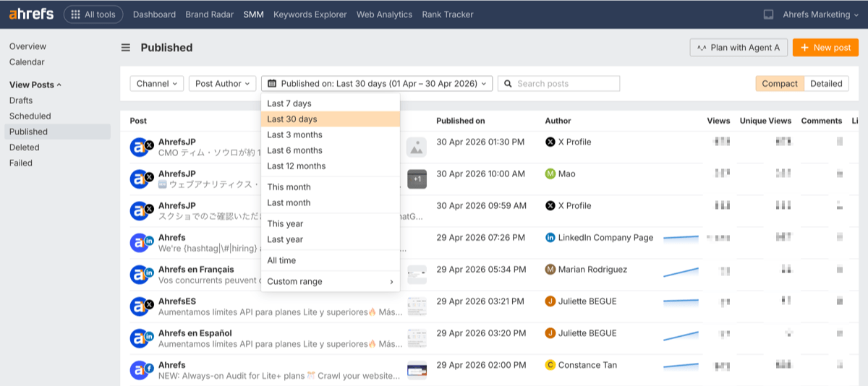The width and height of the screenshot is (868, 386).
Task: Open the Channel filter dropdown
Action: (x=157, y=84)
